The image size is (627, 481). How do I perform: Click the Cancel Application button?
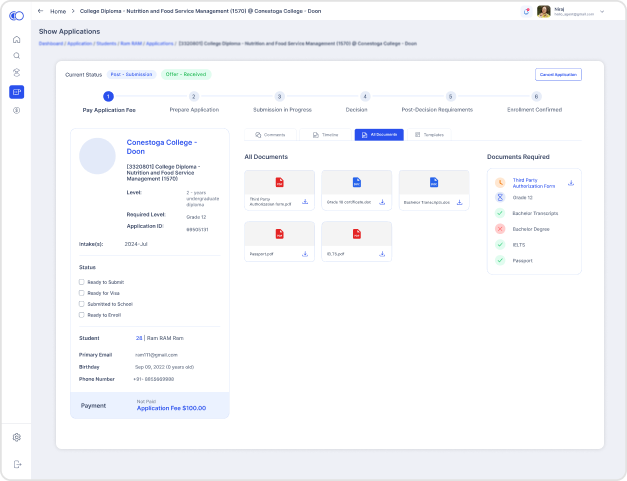[558, 75]
